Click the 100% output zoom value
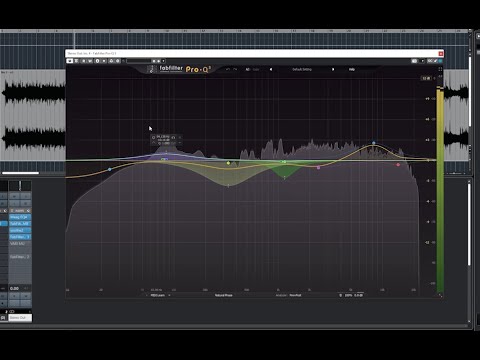 348,295
